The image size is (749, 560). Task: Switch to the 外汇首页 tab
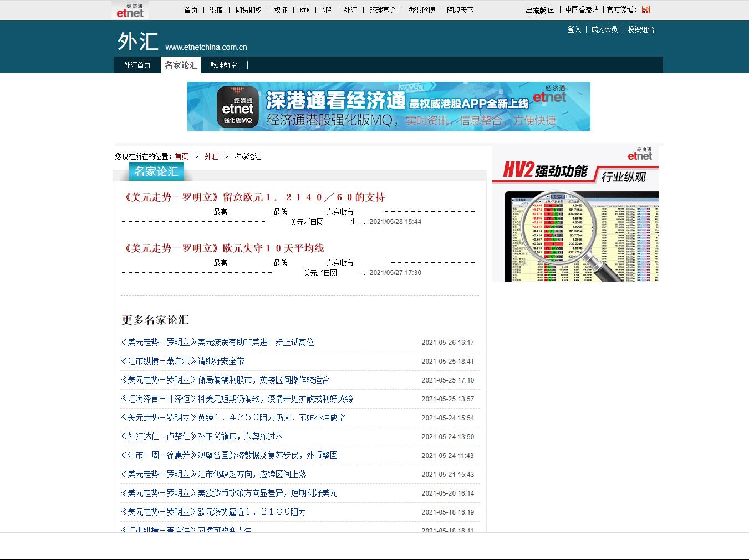137,65
